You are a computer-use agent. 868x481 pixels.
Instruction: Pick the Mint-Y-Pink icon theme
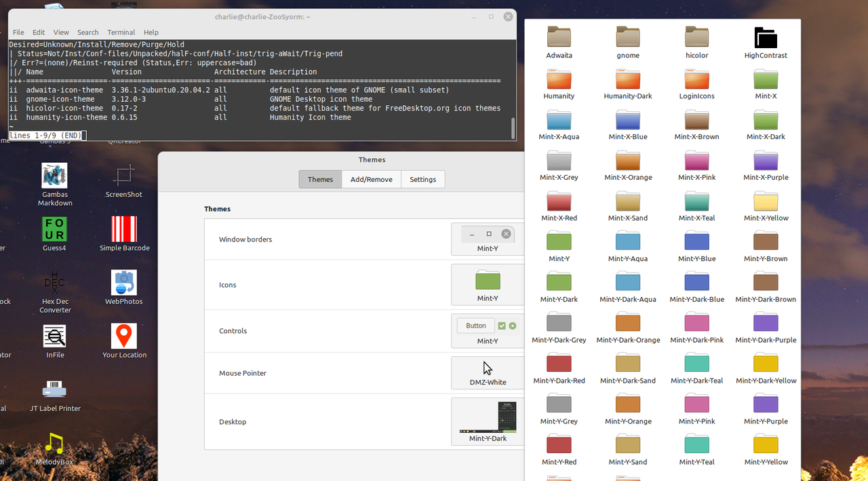[x=696, y=410]
